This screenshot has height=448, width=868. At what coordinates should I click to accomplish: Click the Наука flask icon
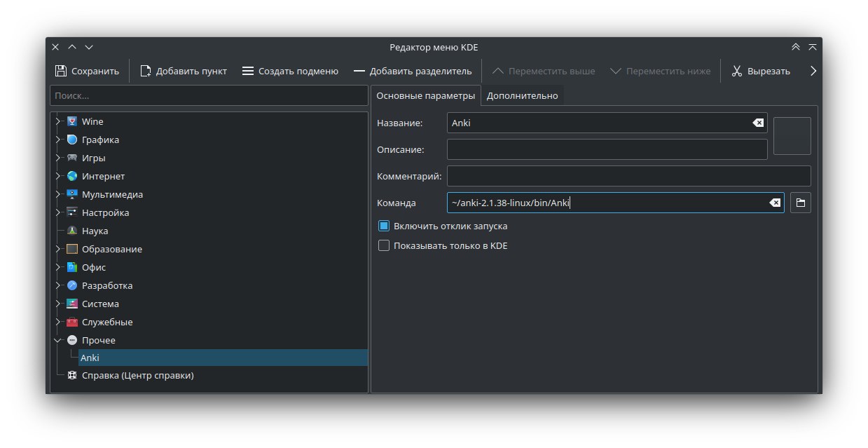[x=72, y=231]
